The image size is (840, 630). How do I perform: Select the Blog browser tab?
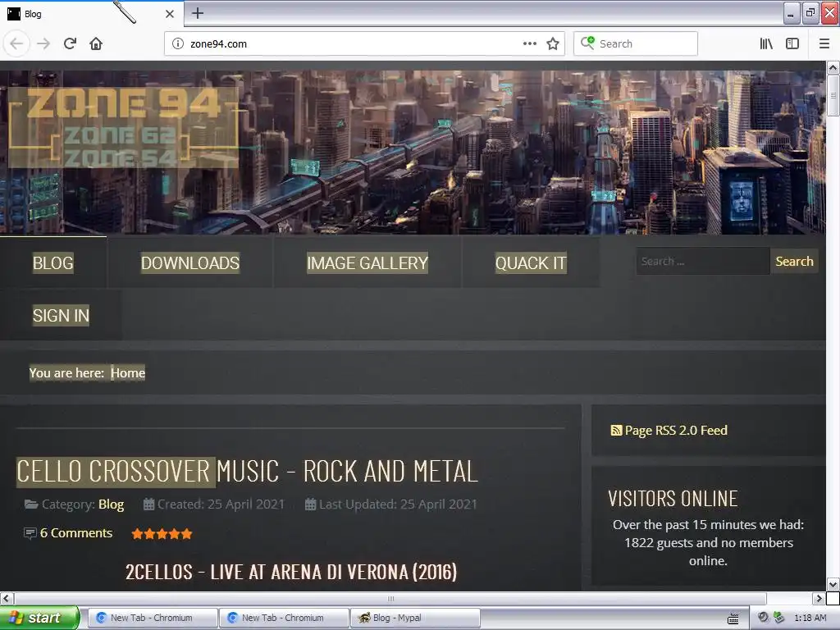[91, 14]
